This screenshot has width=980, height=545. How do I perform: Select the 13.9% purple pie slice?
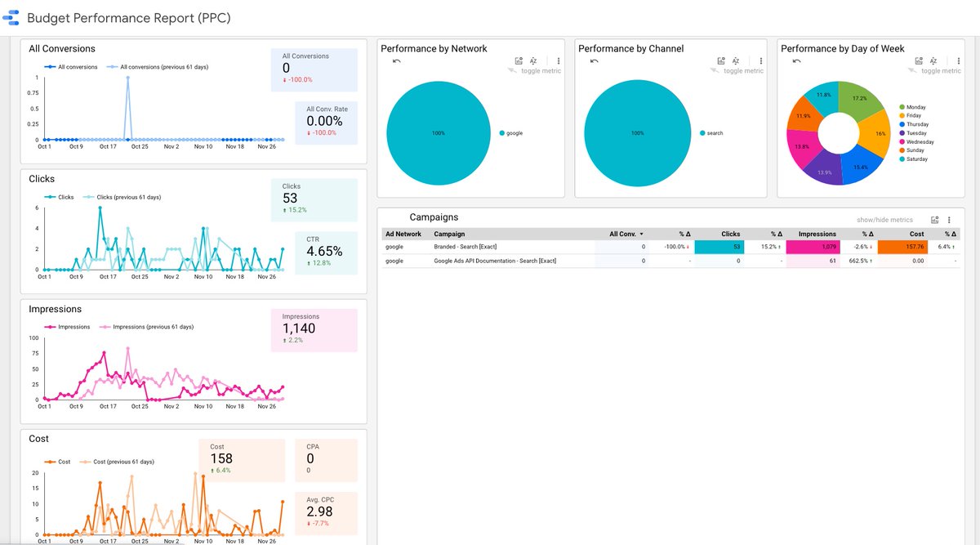[x=823, y=172]
